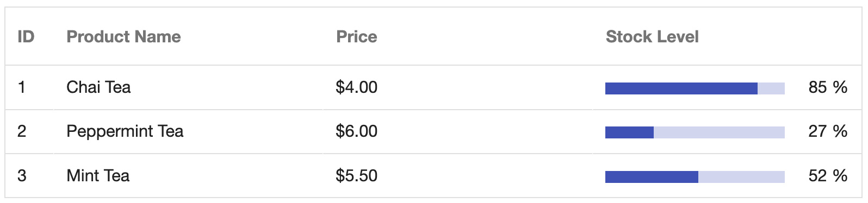Click Chai Tea stock level progress bar

pos(695,88)
